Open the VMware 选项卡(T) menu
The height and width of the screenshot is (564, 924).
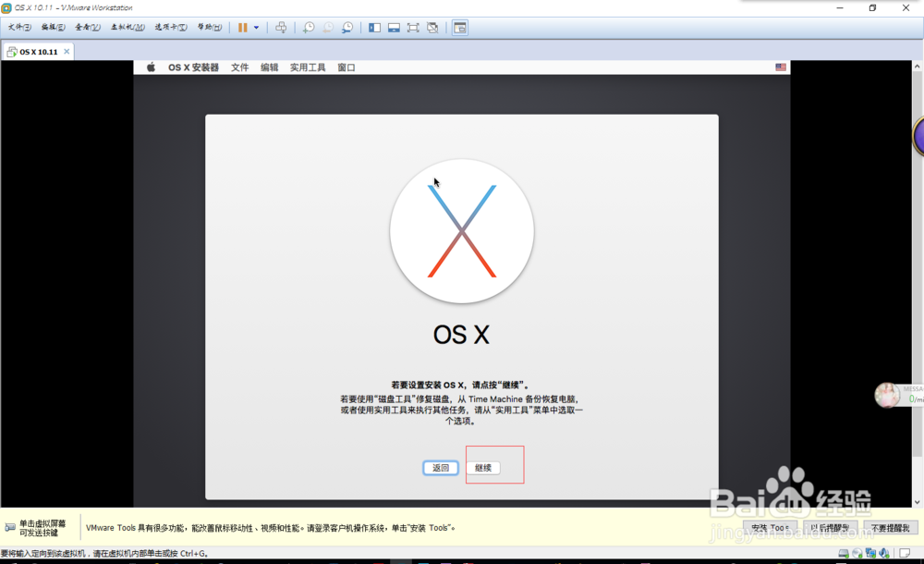tap(171, 27)
